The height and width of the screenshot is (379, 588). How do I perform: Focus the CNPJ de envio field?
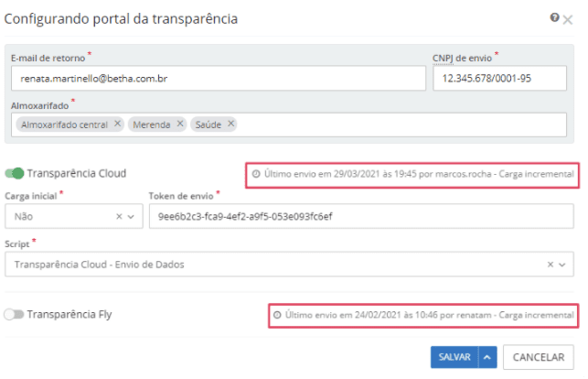[x=499, y=79]
